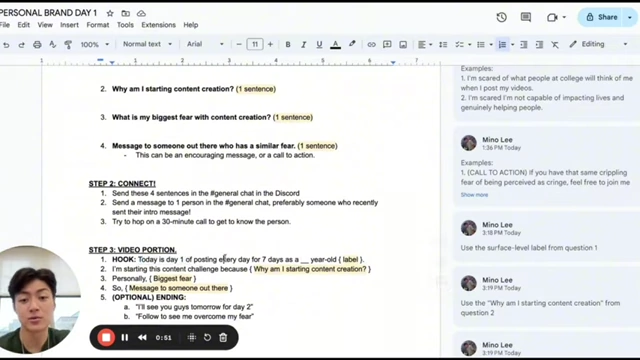Select the paint format tool
Screen dimensions: 640x360
[68, 44]
